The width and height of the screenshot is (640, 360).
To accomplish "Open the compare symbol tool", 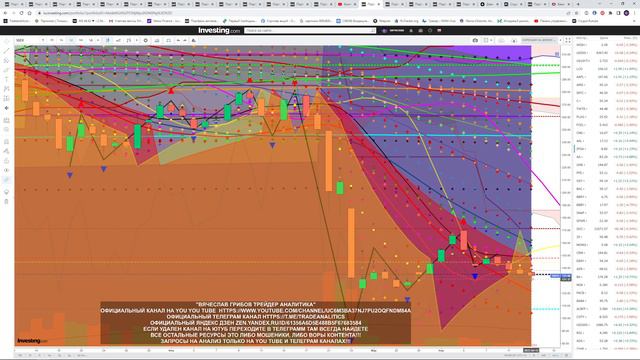I will [118, 40].
